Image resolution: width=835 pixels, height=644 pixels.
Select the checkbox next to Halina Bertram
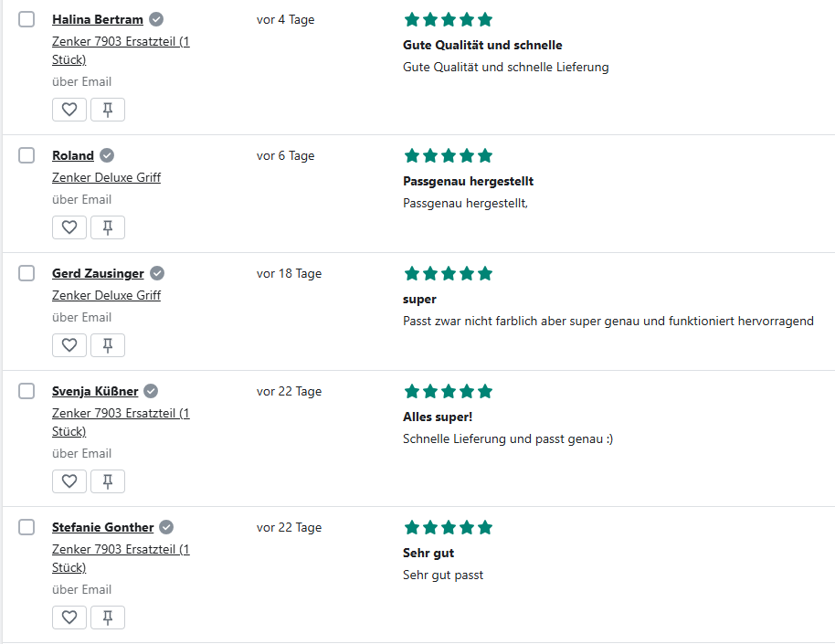(26, 19)
